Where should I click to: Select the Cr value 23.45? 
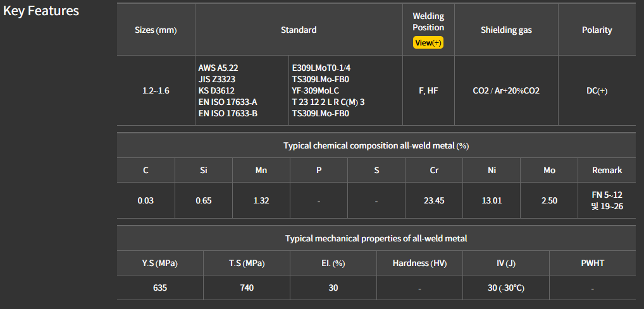(434, 200)
